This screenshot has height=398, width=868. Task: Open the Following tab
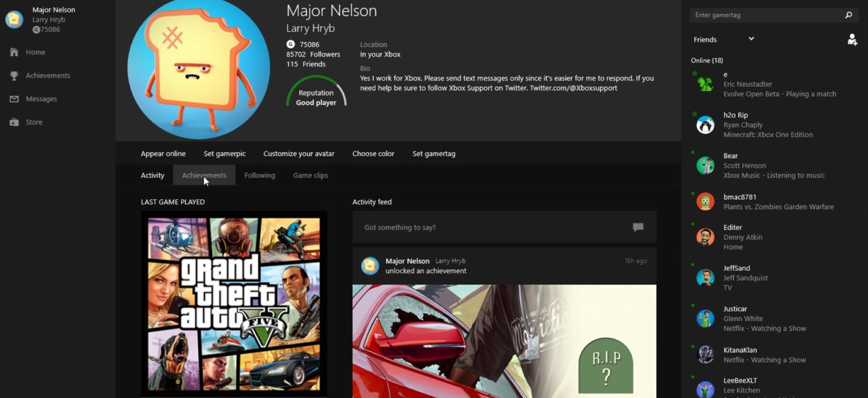[x=259, y=175]
